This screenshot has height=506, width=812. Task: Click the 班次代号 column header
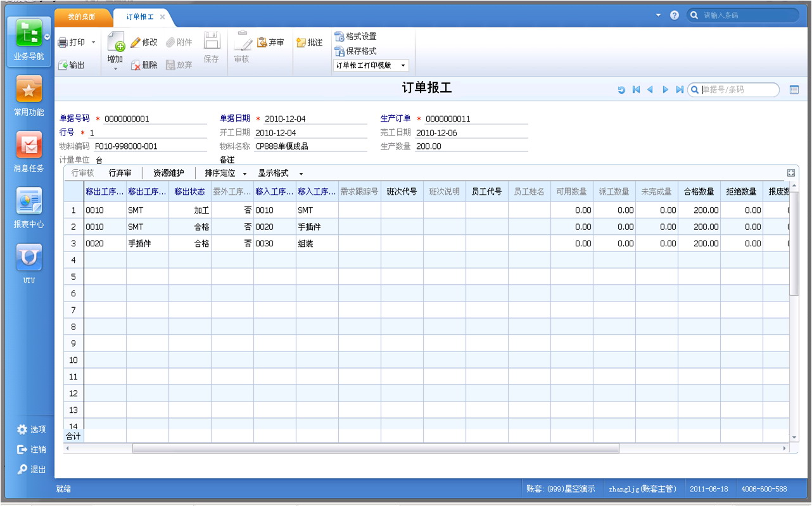click(x=402, y=191)
